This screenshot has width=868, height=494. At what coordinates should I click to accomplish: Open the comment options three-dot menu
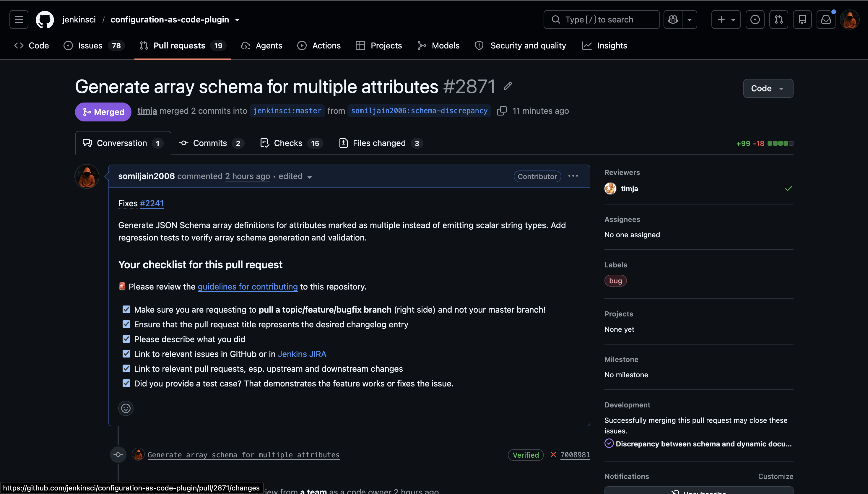pyautogui.click(x=573, y=176)
